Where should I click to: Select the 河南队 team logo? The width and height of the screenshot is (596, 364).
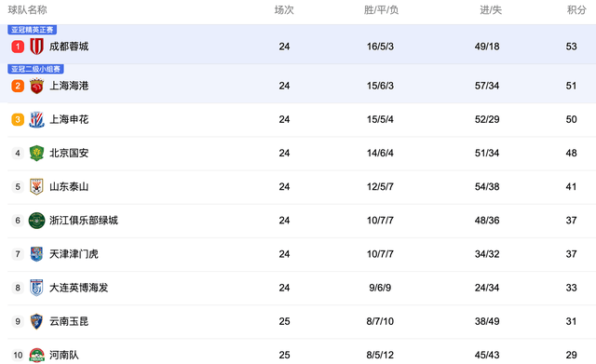(x=36, y=356)
